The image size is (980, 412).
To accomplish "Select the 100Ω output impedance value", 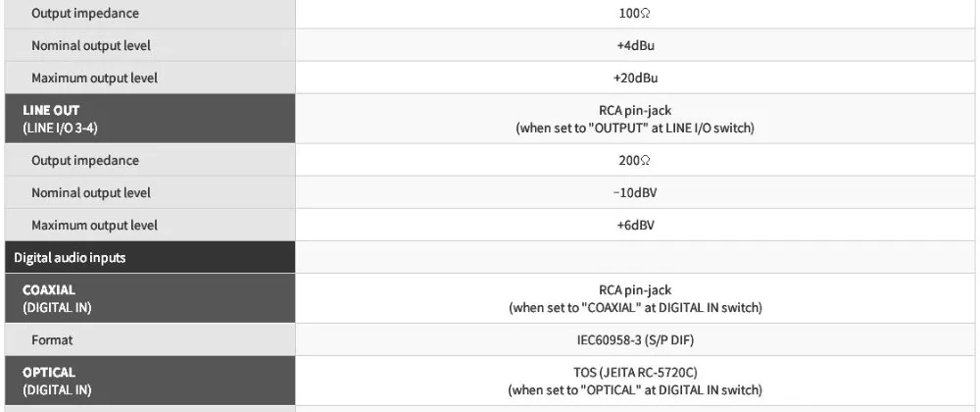I will 635,13.
